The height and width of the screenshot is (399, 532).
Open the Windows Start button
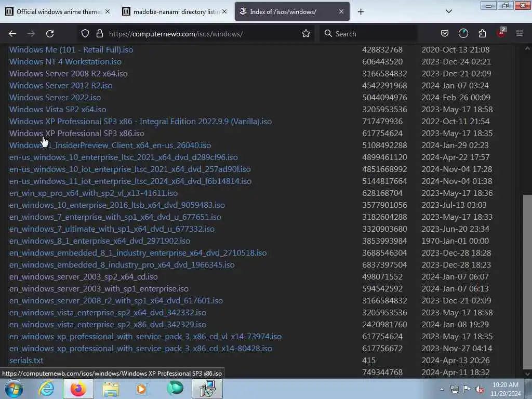tap(14, 389)
